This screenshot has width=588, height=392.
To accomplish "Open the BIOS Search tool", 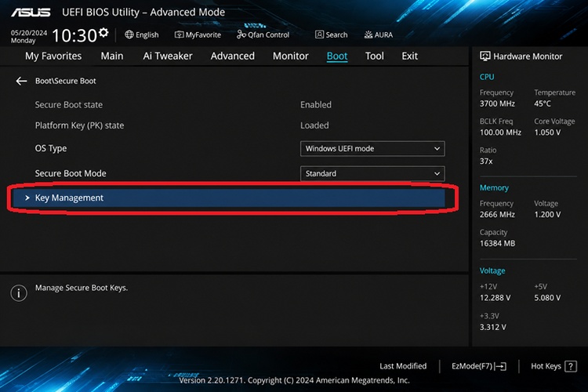I will [331, 34].
